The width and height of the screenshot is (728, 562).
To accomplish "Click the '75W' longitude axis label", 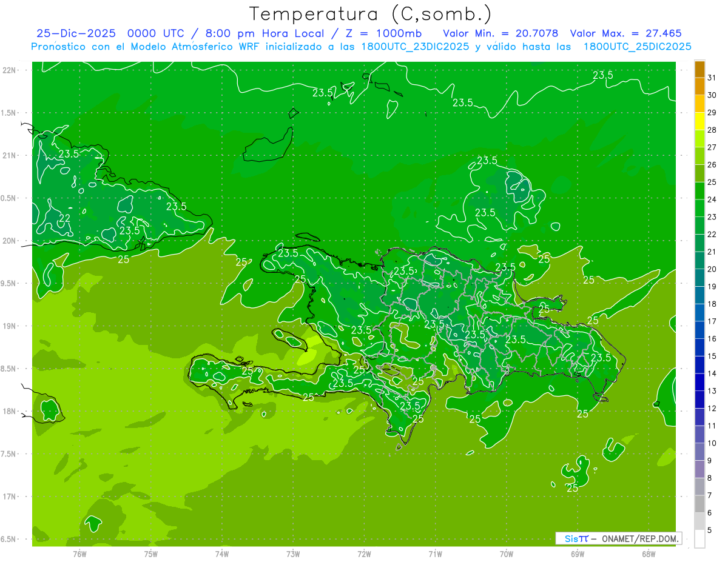I will (151, 554).
